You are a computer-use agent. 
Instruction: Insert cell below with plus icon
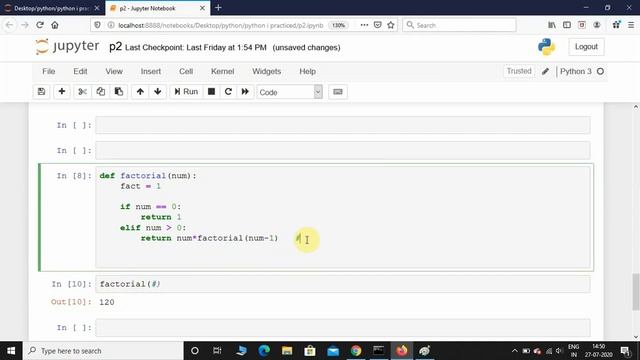[62, 92]
